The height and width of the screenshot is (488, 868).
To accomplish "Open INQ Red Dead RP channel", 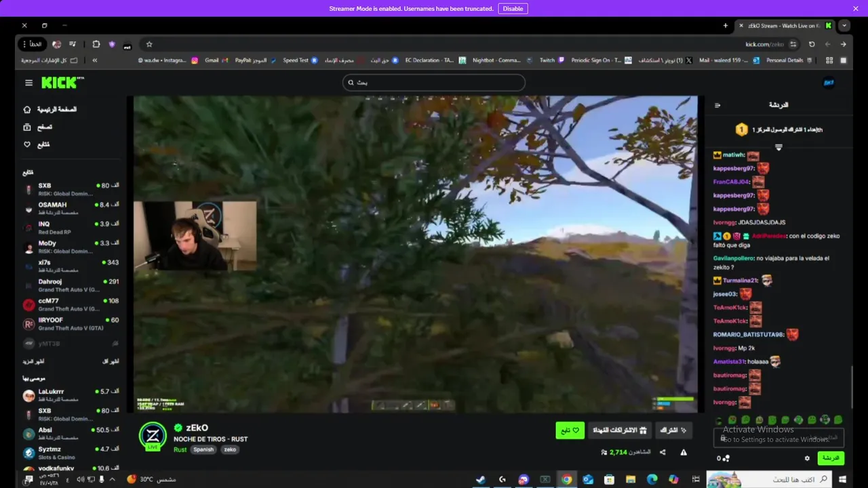I will [x=71, y=227].
